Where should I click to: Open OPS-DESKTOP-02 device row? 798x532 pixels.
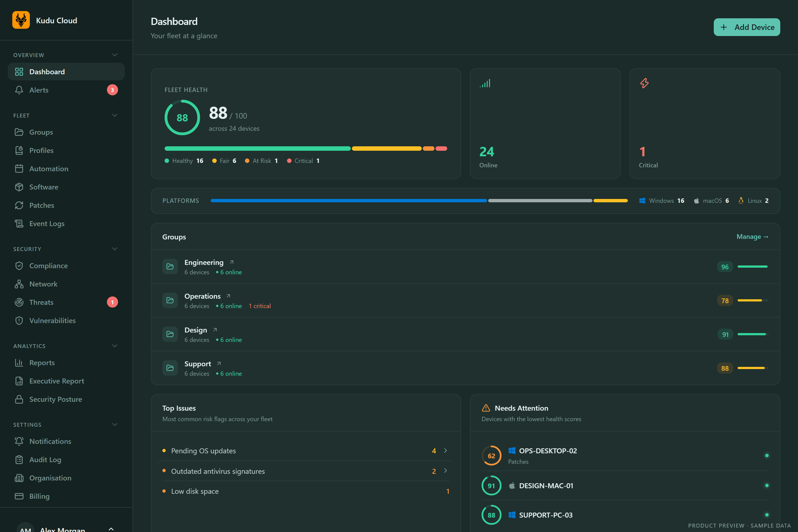tap(625, 456)
